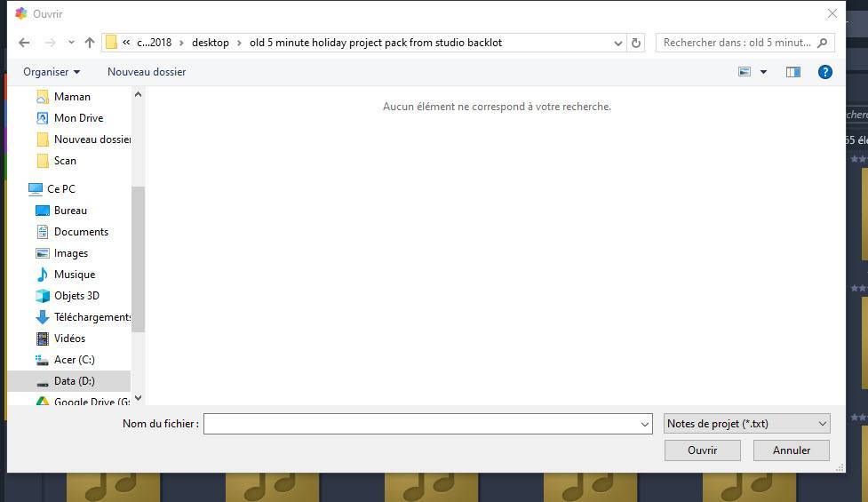Open the Vidéos library

coord(70,339)
